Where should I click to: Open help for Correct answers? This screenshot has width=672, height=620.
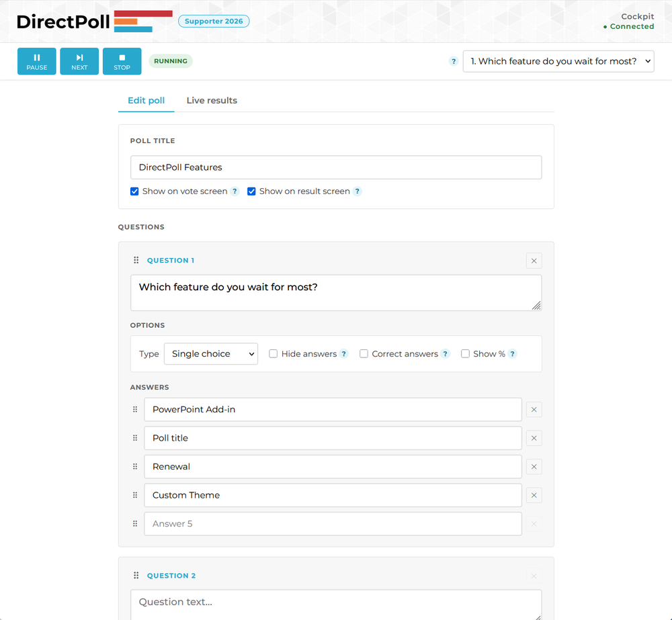[x=446, y=354]
